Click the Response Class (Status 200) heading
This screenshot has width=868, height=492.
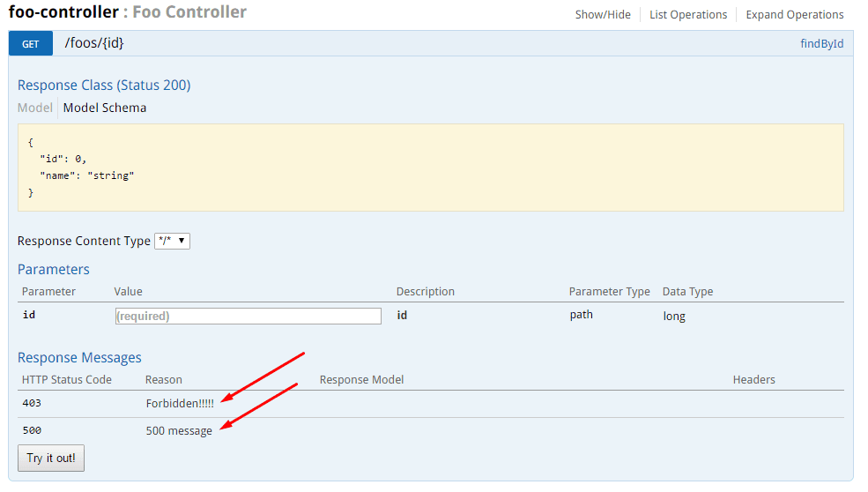[104, 86]
